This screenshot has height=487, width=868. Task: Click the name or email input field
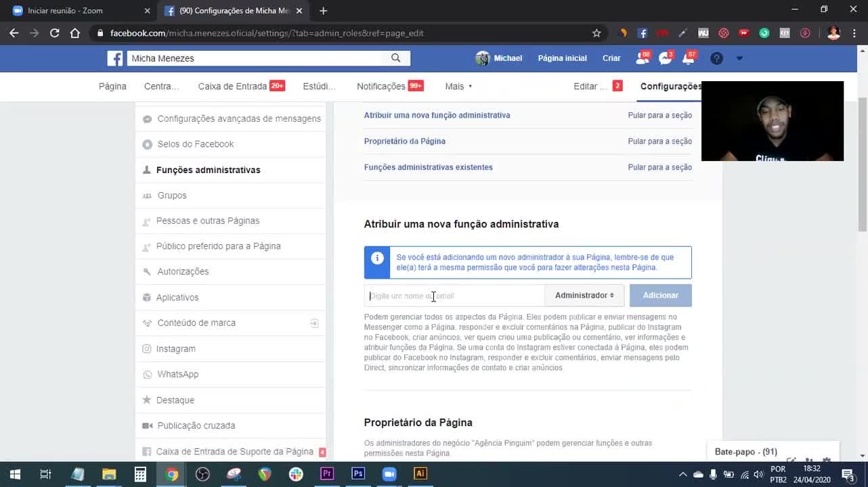tap(454, 296)
